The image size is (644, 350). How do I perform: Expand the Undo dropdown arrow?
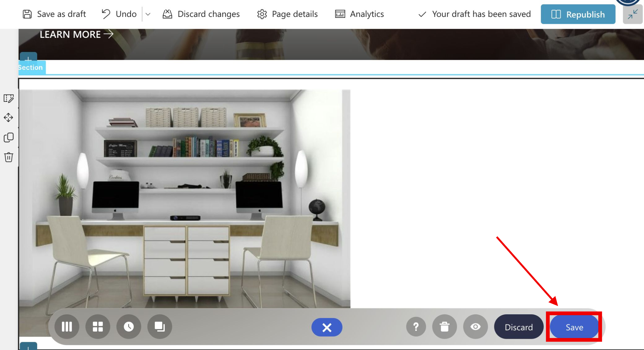tap(148, 14)
